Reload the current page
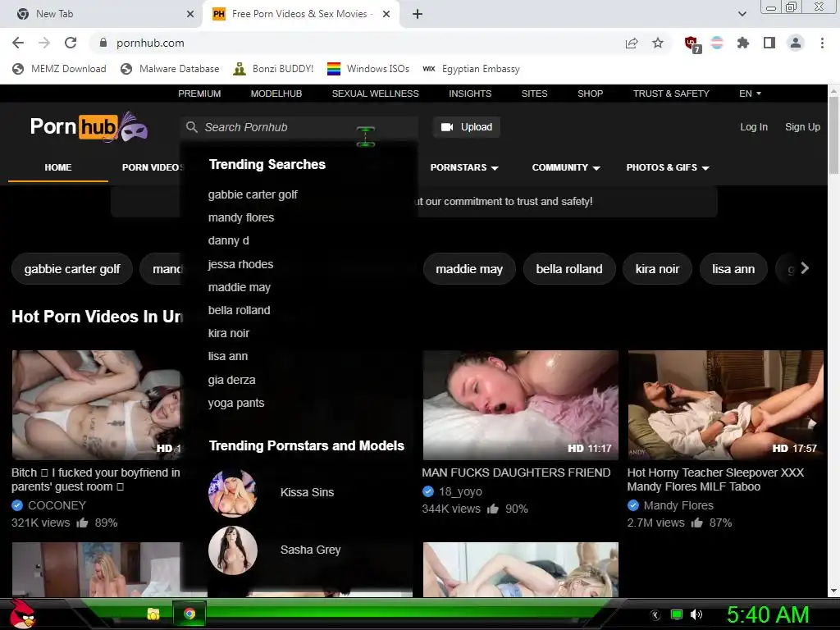 (x=71, y=43)
